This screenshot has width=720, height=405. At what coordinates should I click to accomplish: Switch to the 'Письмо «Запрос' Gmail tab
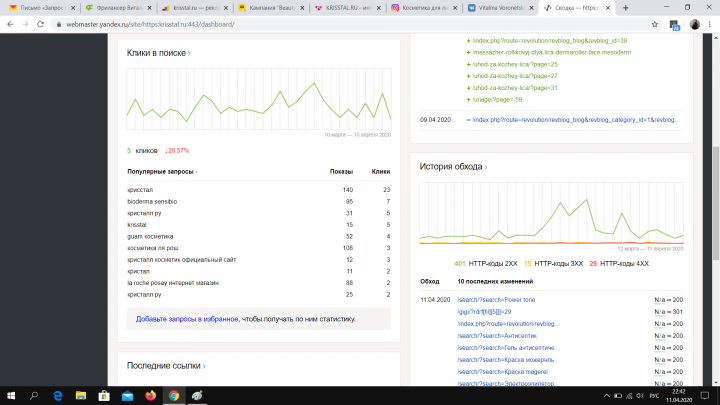click(x=43, y=8)
